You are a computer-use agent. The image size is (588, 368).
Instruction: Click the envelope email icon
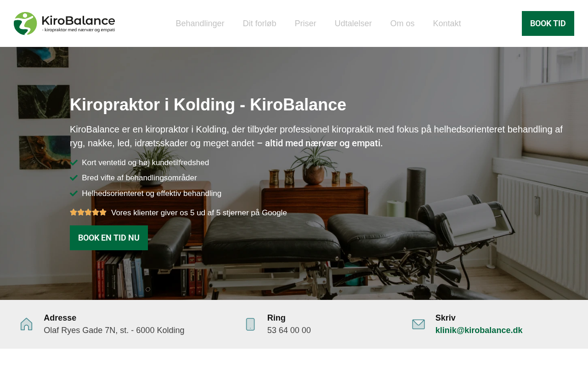click(x=418, y=324)
